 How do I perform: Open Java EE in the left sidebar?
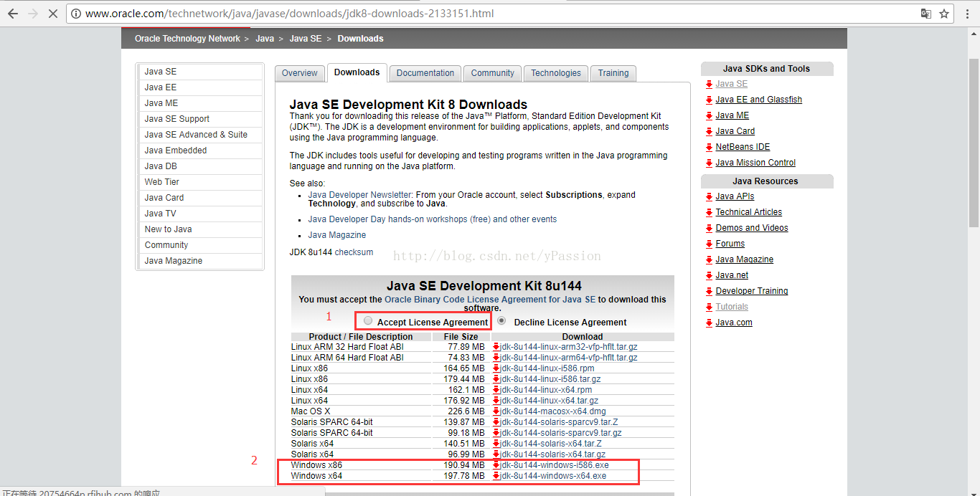pos(200,87)
